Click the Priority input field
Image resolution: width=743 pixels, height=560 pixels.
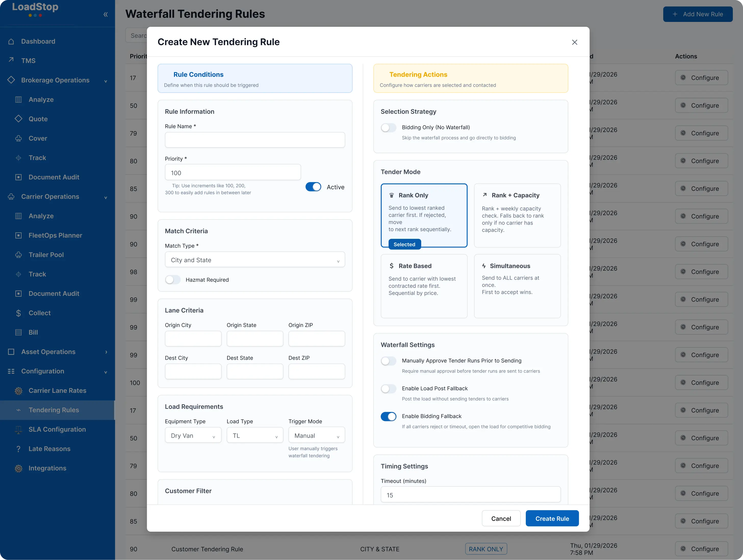(233, 172)
